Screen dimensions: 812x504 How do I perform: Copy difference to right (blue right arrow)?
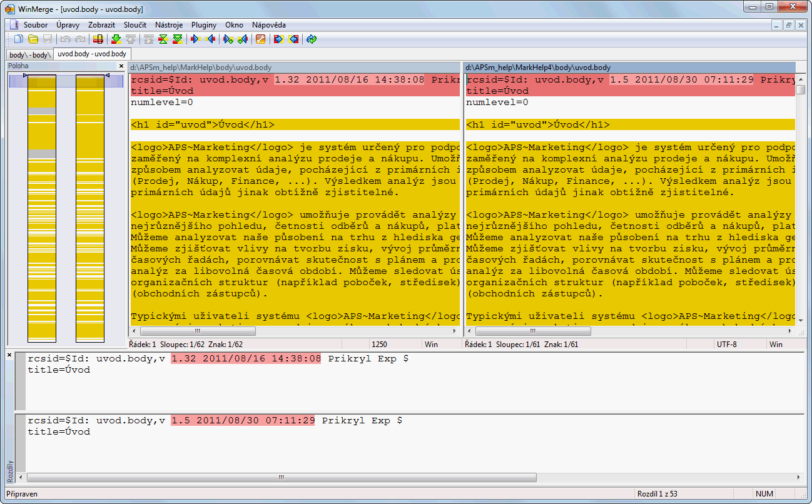pos(195,39)
